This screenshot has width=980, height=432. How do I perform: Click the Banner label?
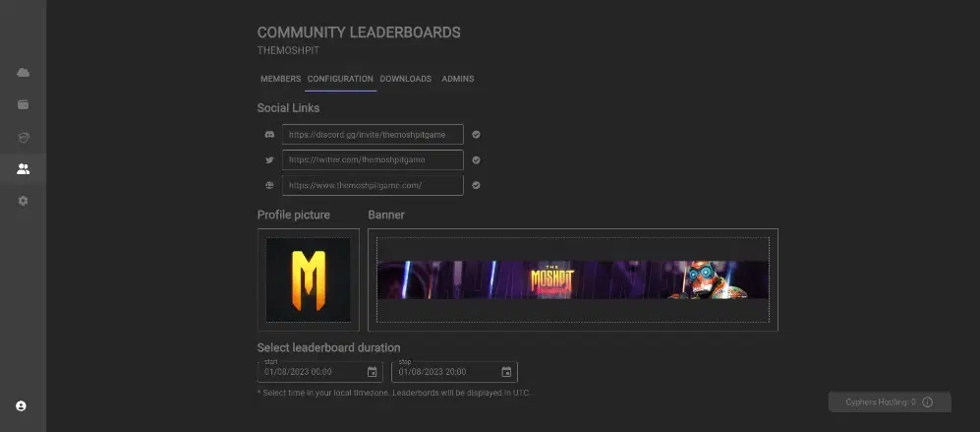point(386,215)
